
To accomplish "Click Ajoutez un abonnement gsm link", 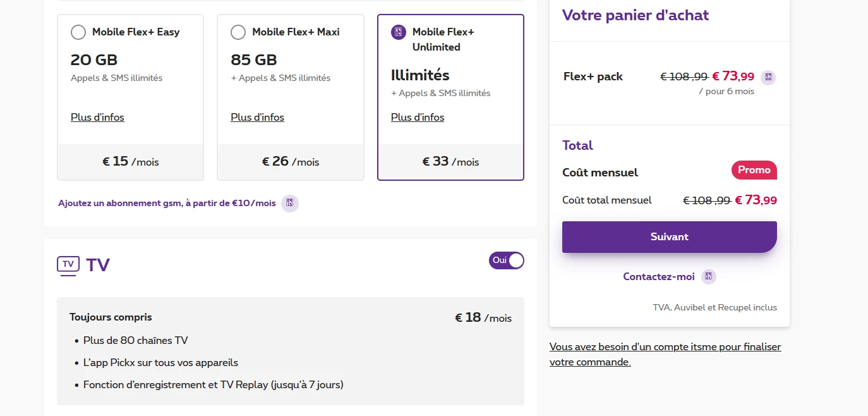I will (x=167, y=203).
